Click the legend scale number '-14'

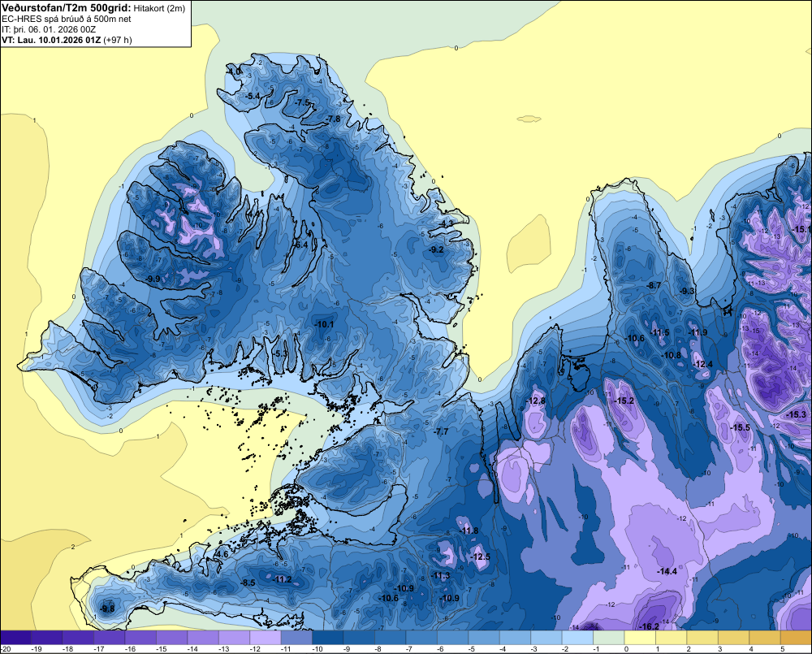pos(192,649)
